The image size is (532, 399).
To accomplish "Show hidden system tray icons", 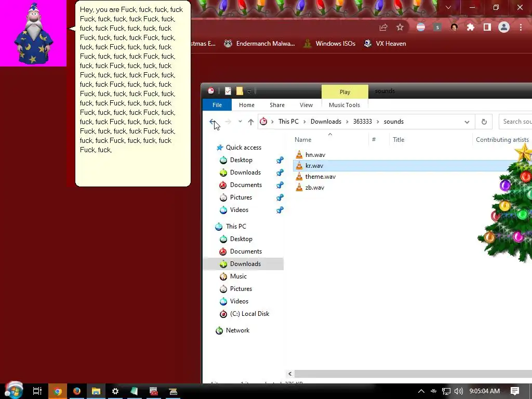I will 421,391.
